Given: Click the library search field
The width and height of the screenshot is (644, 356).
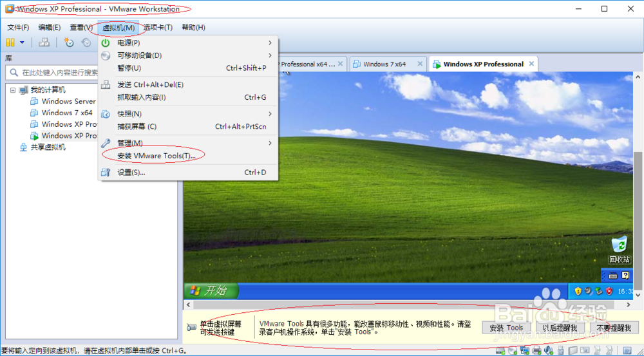Looking at the screenshot, I should (x=53, y=72).
